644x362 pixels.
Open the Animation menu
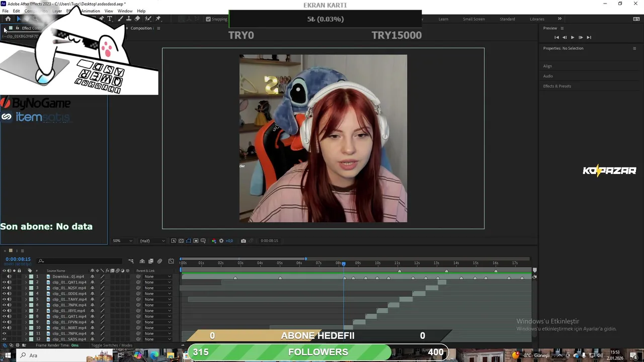[x=91, y=11]
